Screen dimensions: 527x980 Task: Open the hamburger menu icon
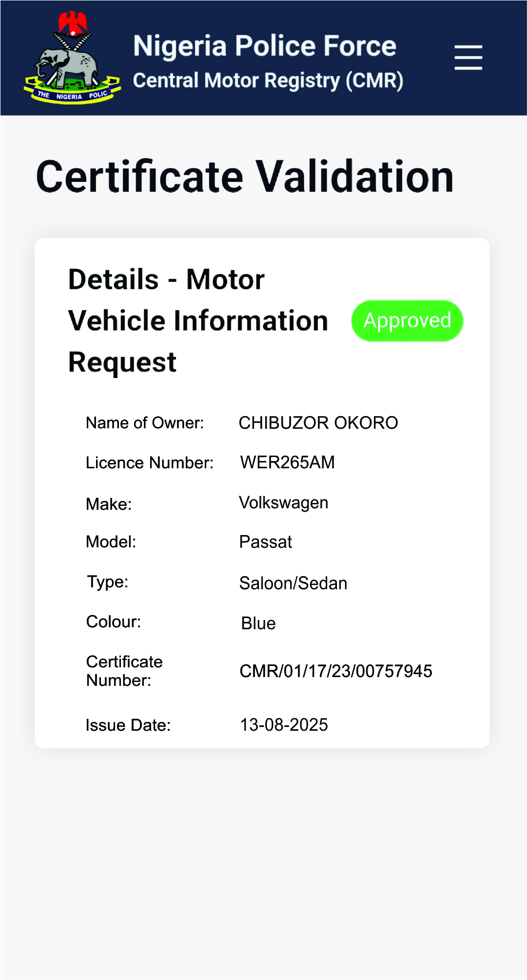[468, 58]
